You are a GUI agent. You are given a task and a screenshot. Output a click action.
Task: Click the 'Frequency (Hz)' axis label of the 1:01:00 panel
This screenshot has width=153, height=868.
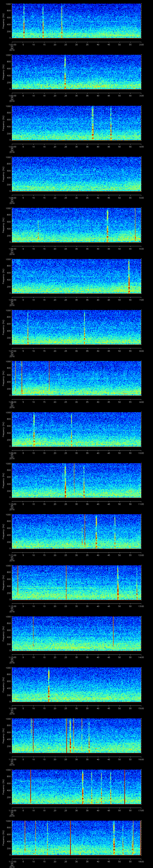click(x=3, y=21)
